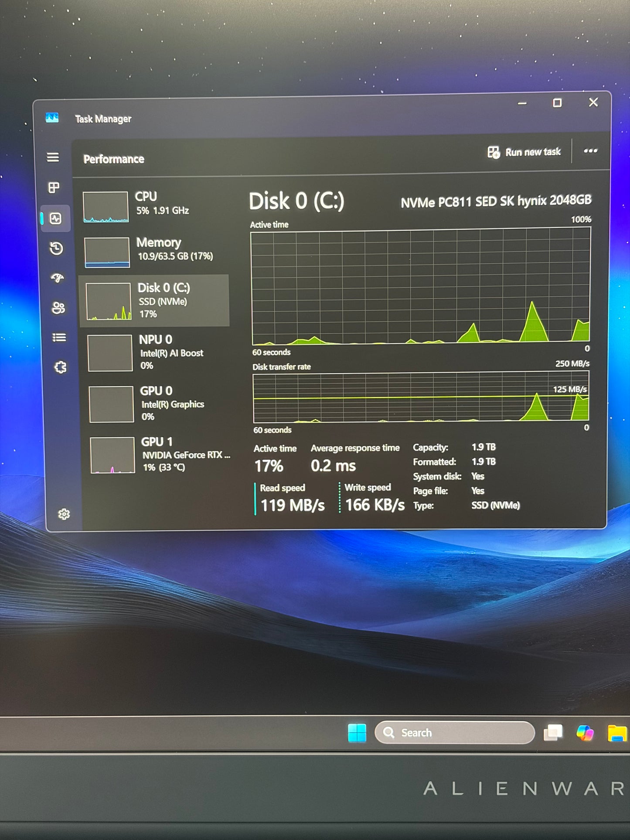The image size is (630, 840).
Task: Maximize the Task Manager window
Action: pos(557,103)
